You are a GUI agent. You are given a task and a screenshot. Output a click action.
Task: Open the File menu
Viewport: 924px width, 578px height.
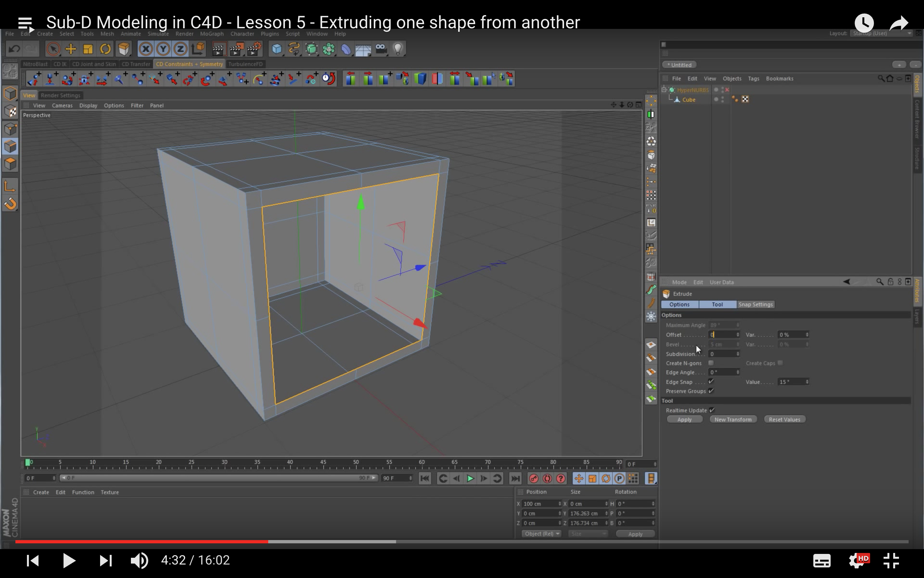click(10, 34)
